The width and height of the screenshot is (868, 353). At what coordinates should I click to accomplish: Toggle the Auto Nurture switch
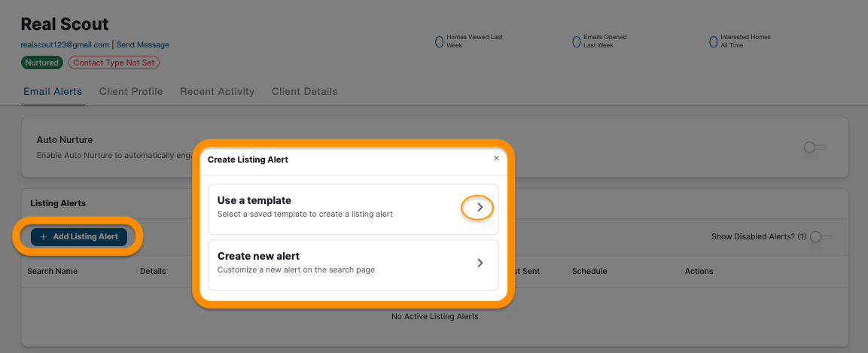[x=815, y=148]
